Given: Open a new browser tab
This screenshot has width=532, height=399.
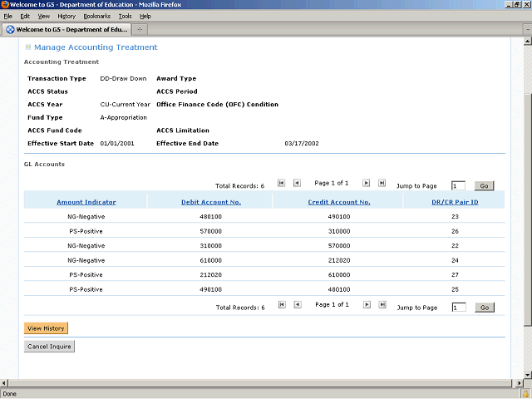Looking at the screenshot, I should [140, 29].
